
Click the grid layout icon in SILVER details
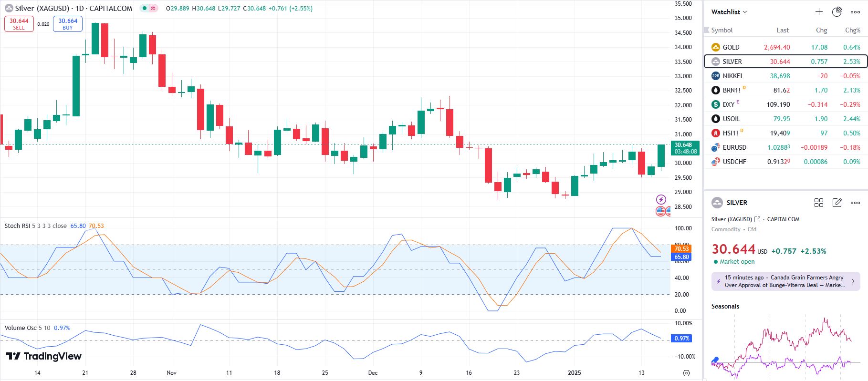point(819,203)
